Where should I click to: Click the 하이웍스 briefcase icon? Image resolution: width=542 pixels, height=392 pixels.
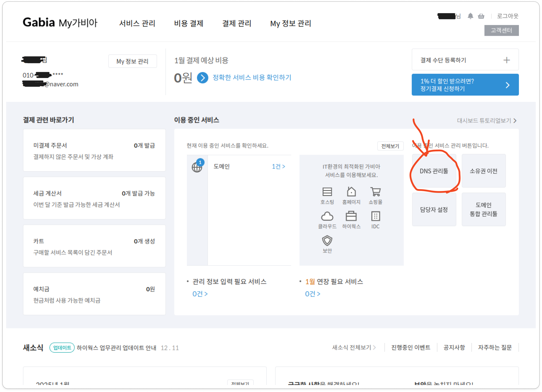pyautogui.click(x=351, y=216)
